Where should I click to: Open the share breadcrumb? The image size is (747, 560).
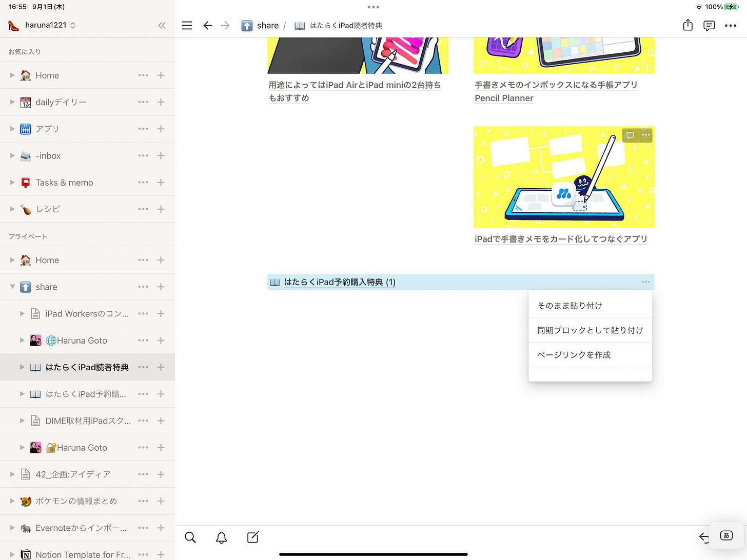(x=260, y=26)
